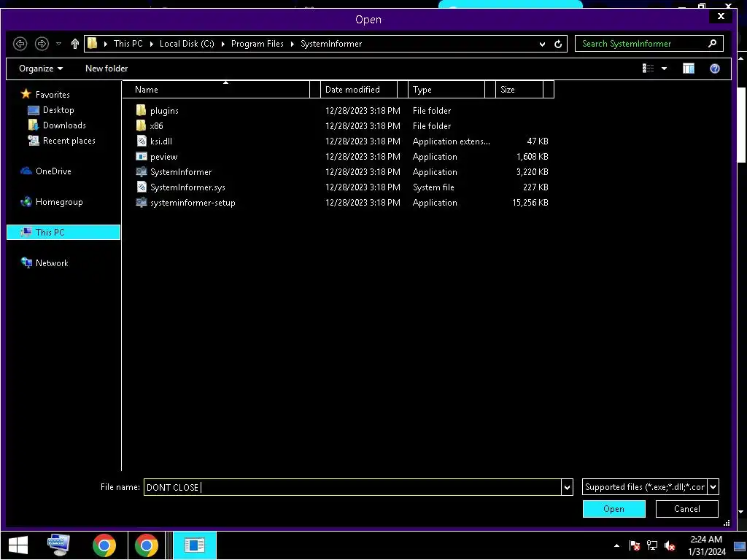Open the network status tray icon

[652, 545]
